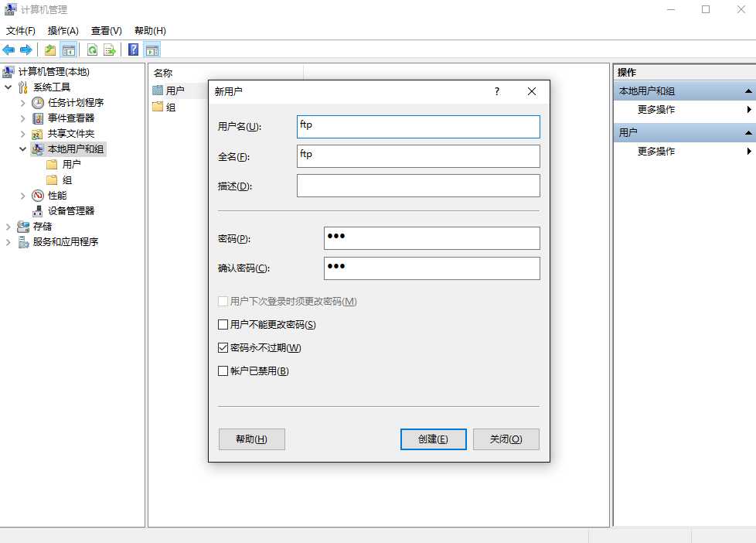Select 服务和应用程序 tree item
The height and width of the screenshot is (543, 756).
(x=66, y=242)
